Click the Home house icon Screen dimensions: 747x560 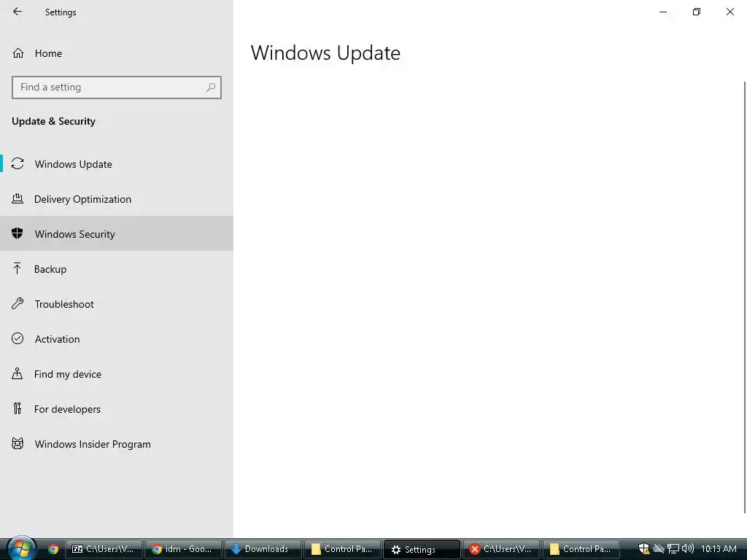(18, 52)
